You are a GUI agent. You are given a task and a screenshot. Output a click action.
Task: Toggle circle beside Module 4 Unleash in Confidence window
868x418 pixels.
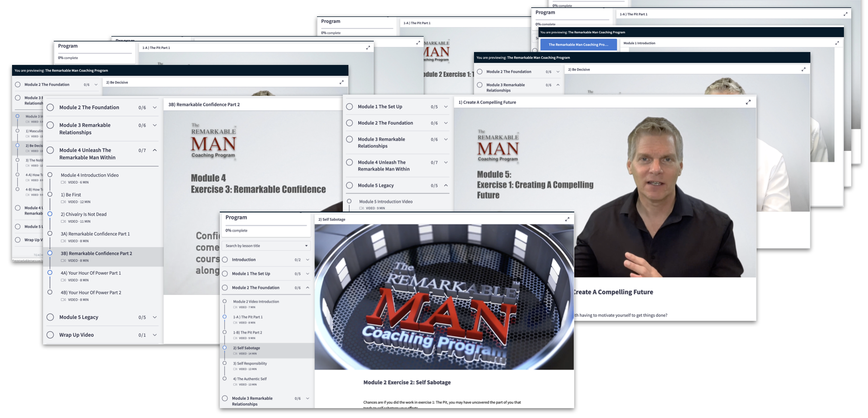[50, 150]
